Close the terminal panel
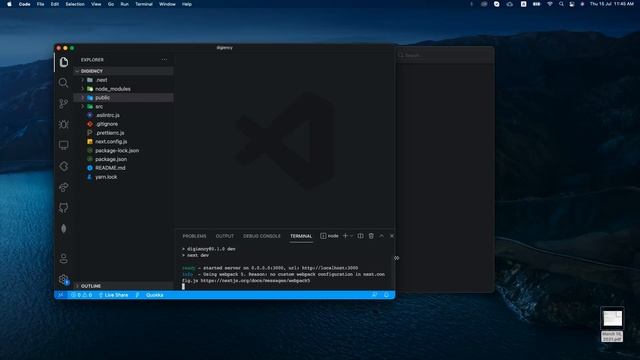 point(392,236)
